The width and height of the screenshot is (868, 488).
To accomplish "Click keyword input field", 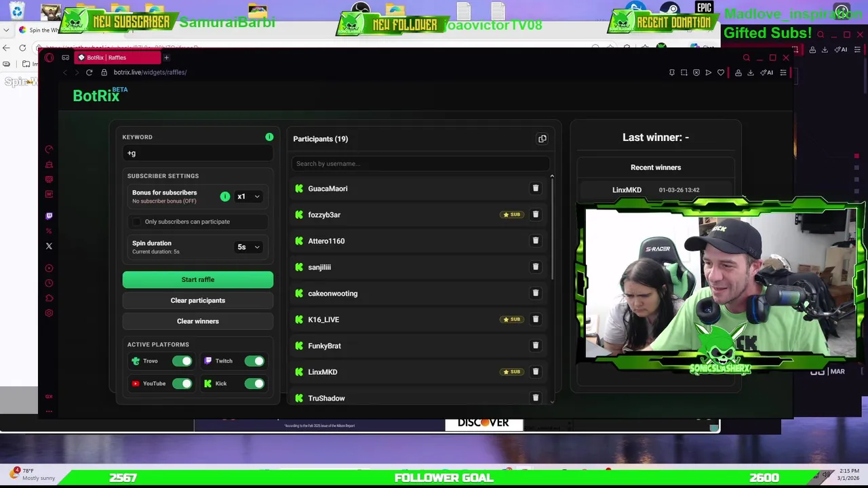I will pos(198,153).
